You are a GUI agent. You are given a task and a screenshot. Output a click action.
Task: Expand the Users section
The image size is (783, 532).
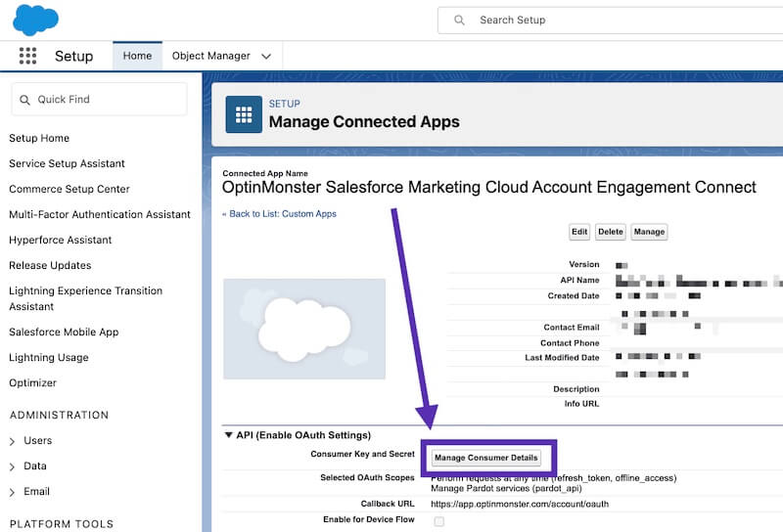coord(12,441)
